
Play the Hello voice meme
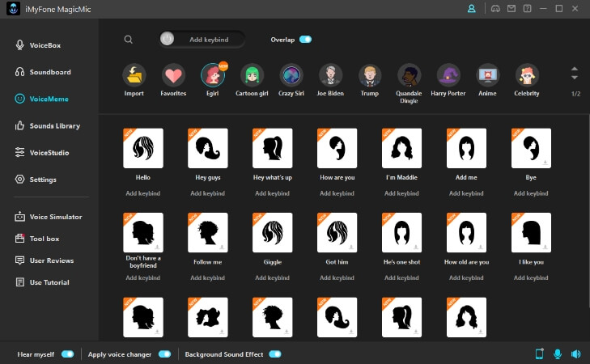[x=143, y=148]
